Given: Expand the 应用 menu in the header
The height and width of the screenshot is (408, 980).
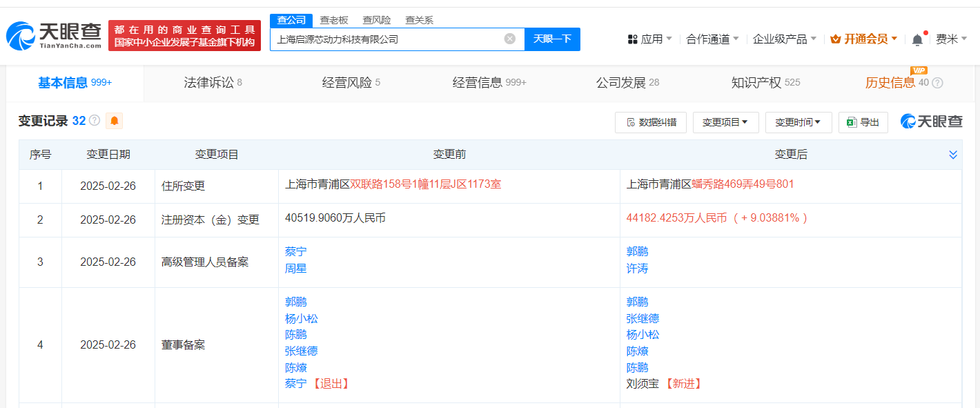Looking at the screenshot, I should [649, 39].
